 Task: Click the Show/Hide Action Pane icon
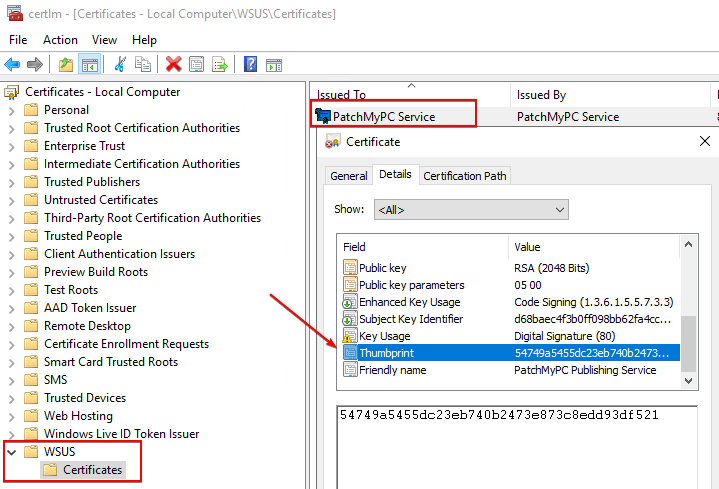274,65
